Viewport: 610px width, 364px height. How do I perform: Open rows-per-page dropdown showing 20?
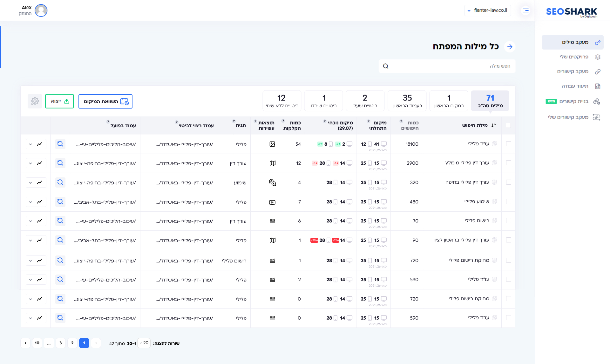coord(144,343)
